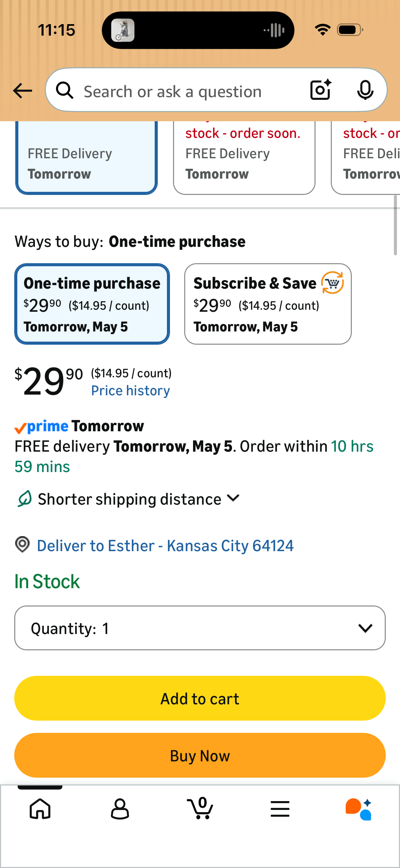Tap the back arrow icon
Image resolution: width=400 pixels, height=868 pixels.
click(x=22, y=91)
